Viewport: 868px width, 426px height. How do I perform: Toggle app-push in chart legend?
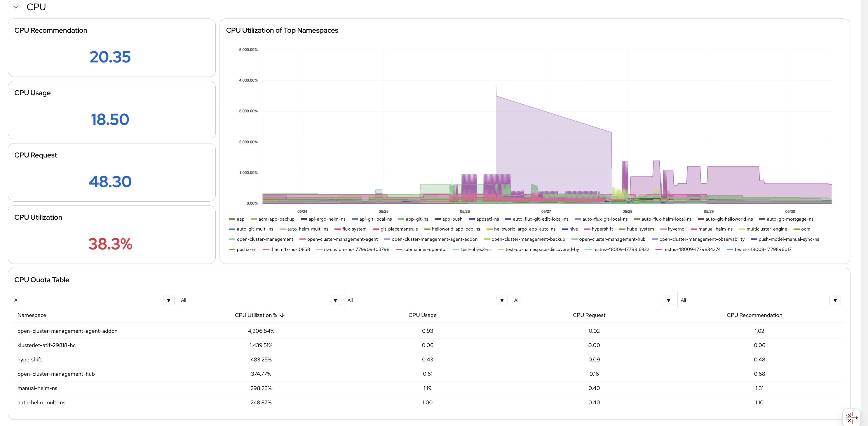click(x=449, y=219)
